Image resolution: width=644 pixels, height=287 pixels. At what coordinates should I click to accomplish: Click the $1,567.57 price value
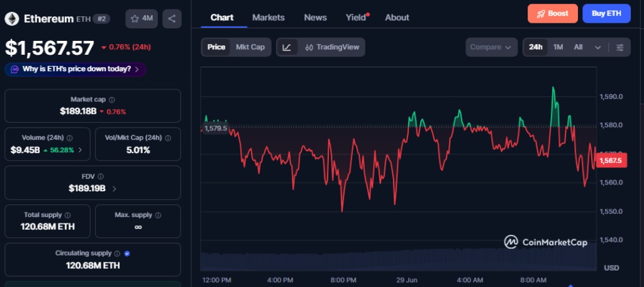[x=49, y=48]
